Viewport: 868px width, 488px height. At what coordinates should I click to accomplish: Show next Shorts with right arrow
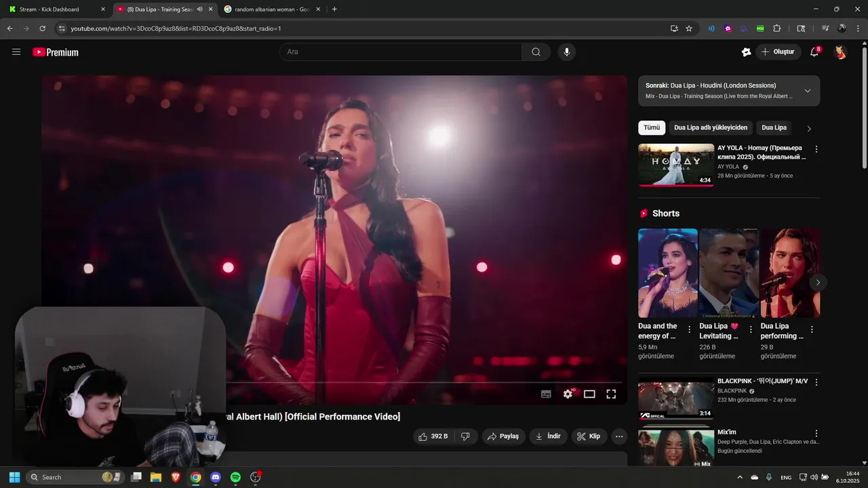coord(818,282)
